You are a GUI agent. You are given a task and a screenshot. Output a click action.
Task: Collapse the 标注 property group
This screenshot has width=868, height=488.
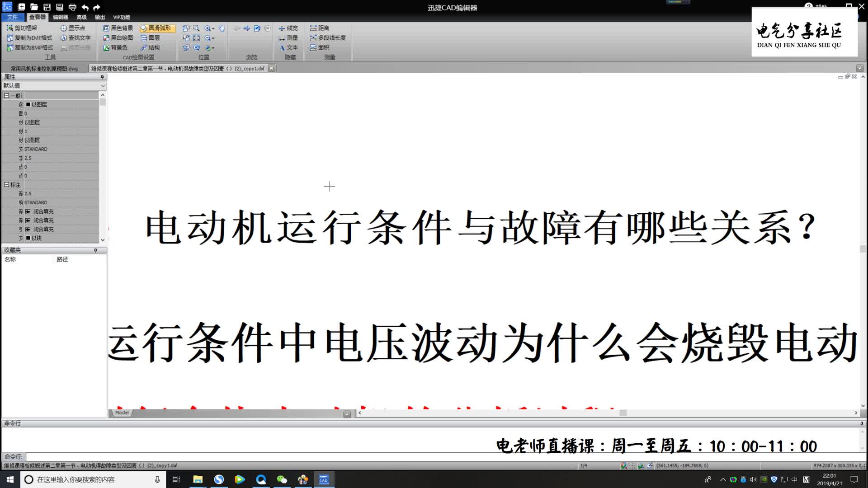click(6, 184)
